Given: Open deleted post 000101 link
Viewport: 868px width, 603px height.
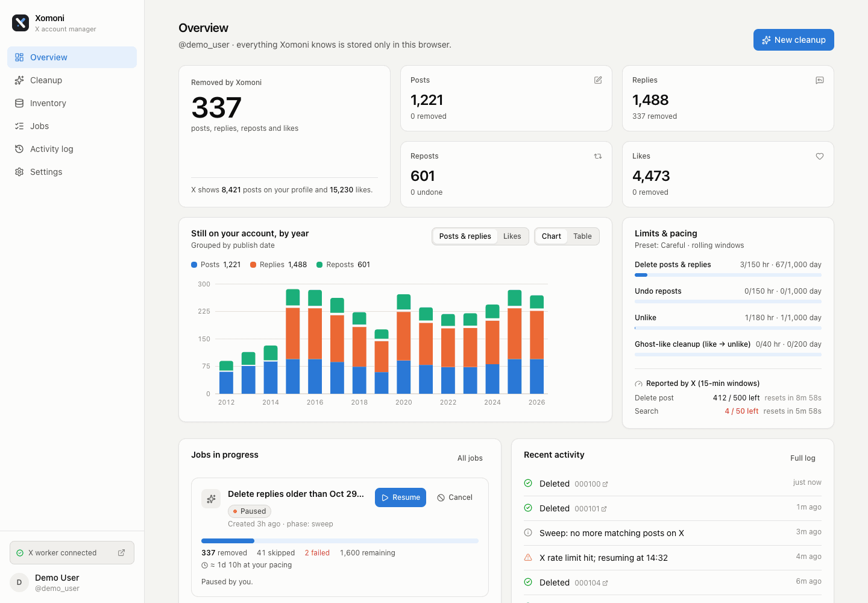Looking at the screenshot, I should pyautogui.click(x=591, y=509).
